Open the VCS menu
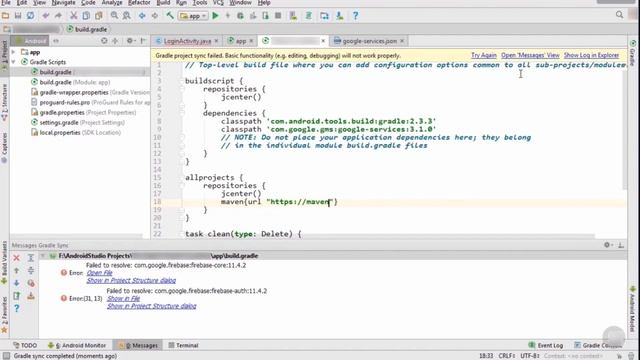 (218, 2)
